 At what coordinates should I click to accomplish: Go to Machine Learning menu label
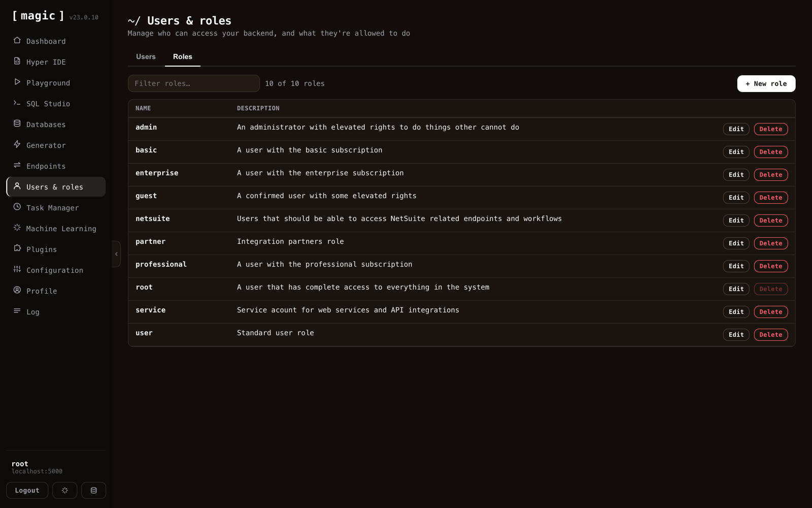61,229
